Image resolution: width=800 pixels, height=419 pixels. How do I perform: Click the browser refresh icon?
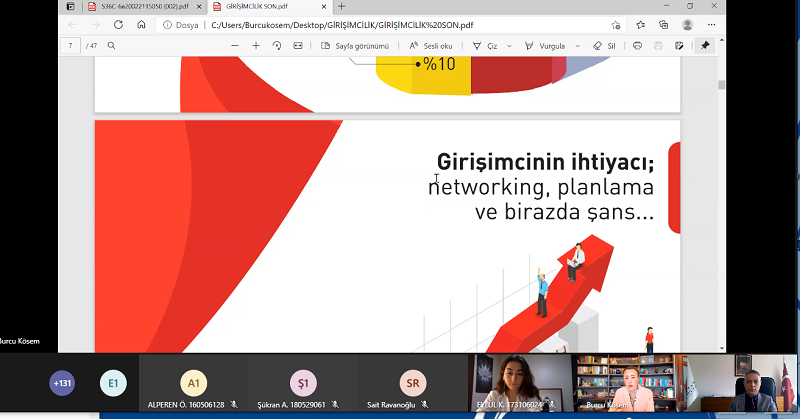(x=118, y=24)
